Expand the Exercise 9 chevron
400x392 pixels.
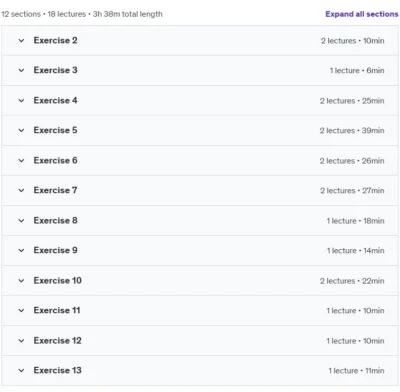point(21,250)
